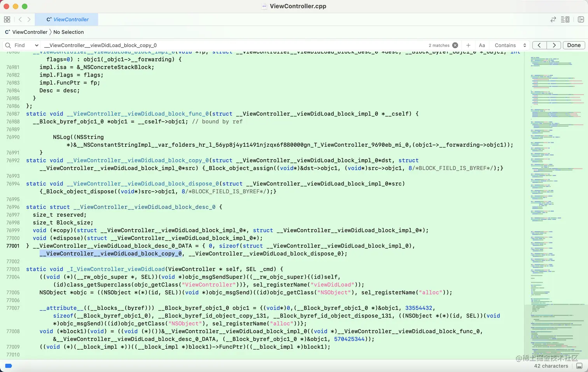Toggle the editor options lines icon

coord(565,19)
